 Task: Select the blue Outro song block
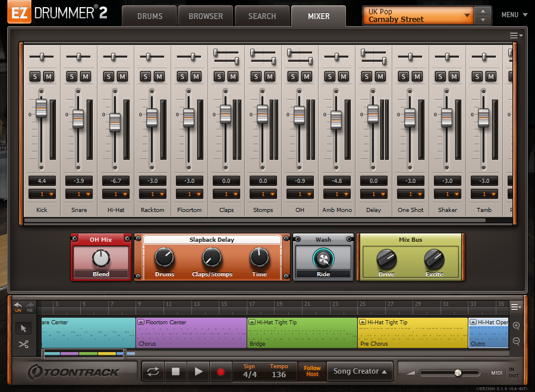coord(489,333)
